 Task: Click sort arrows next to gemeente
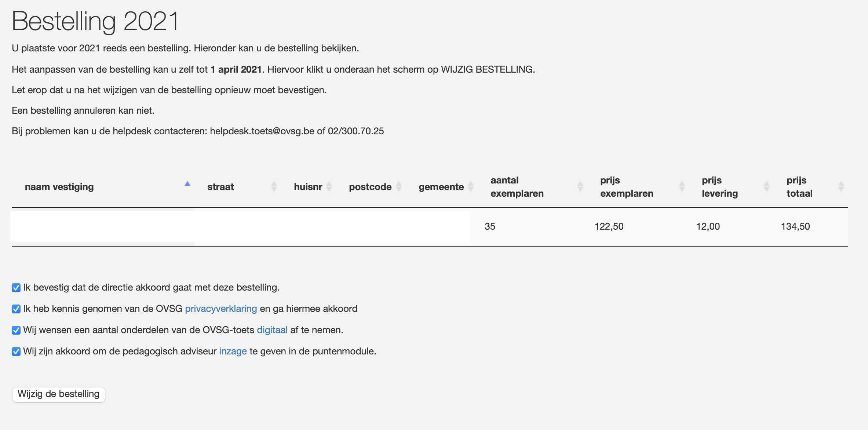[471, 187]
